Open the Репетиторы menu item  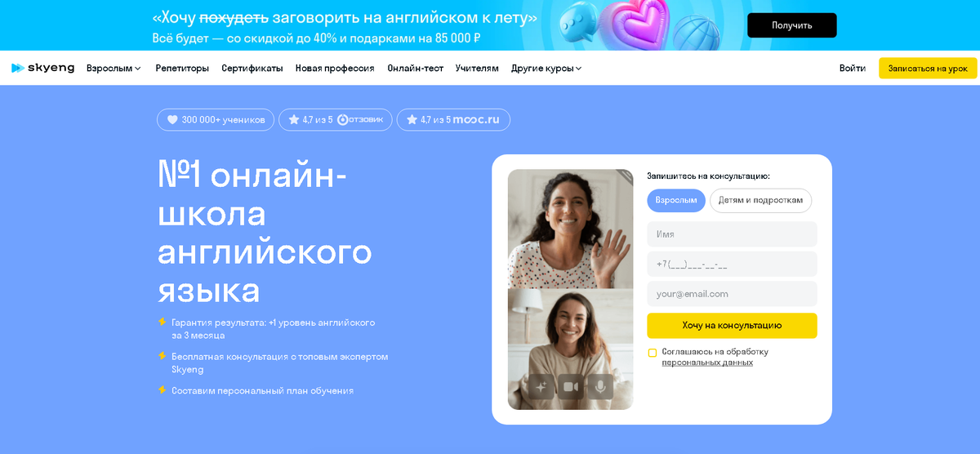coord(182,69)
